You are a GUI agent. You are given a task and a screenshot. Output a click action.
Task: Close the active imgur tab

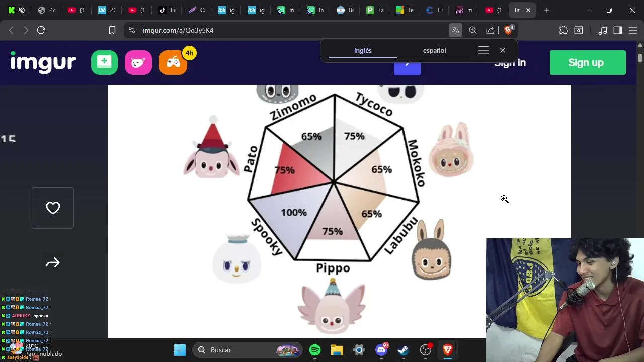pyautogui.click(x=528, y=10)
